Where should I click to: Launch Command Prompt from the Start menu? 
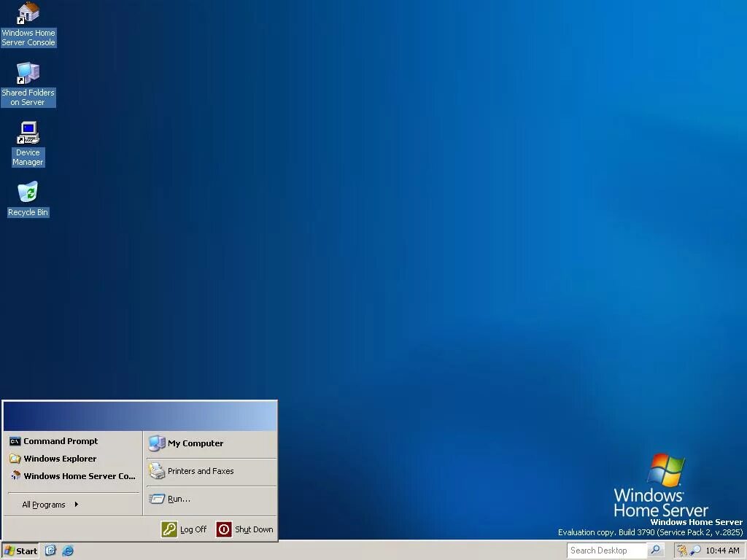[x=61, y=441]
